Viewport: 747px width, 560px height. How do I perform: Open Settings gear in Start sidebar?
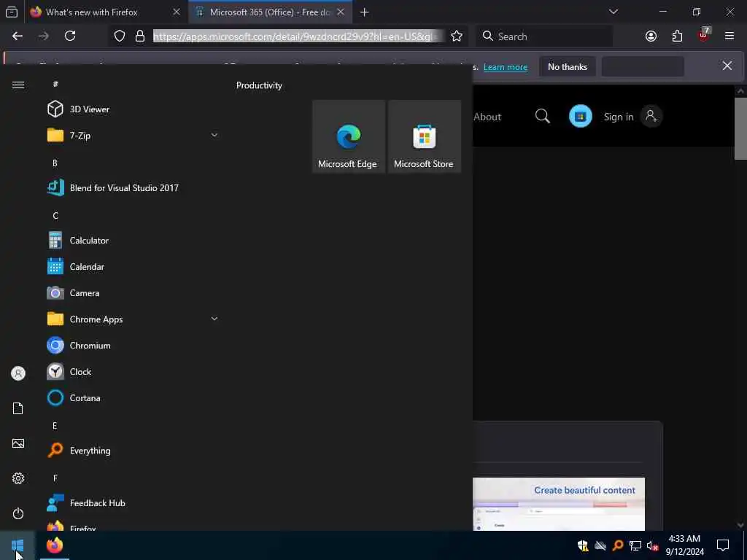[18, 478]
